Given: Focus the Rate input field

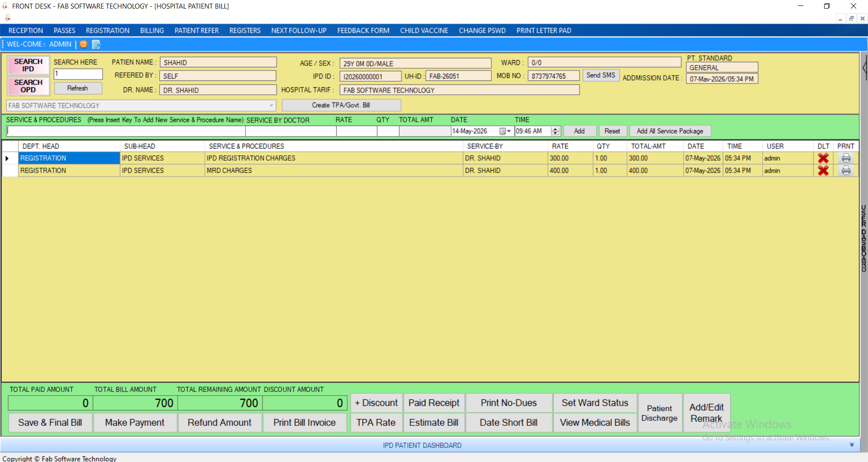Looking at the screenshot, I should tap(357, 131).
